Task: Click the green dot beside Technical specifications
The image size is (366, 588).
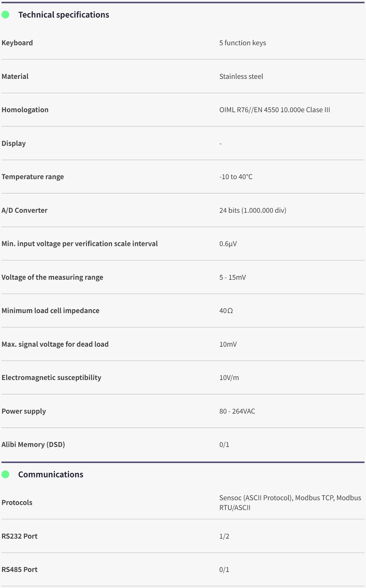Action: click(x=5, y=15)
